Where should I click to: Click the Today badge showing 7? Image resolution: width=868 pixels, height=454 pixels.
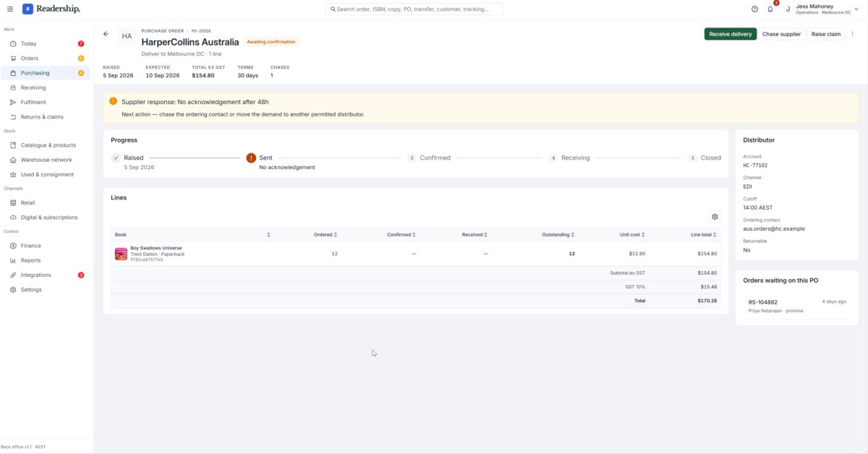[x=81, y=44]
